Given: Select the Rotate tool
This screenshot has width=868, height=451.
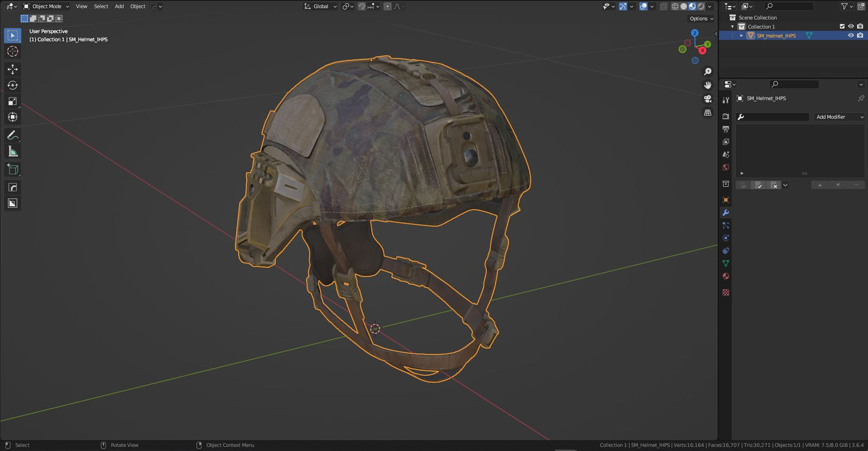Looking at the screenshot, I should 13,85.
